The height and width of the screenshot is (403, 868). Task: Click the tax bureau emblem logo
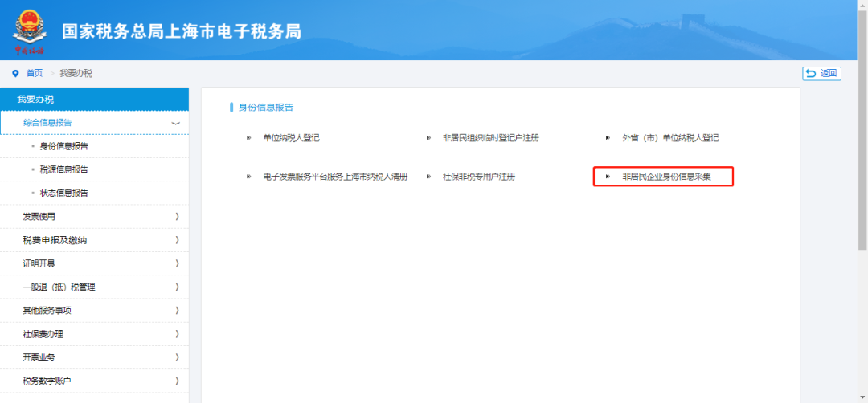coord(29,32)
